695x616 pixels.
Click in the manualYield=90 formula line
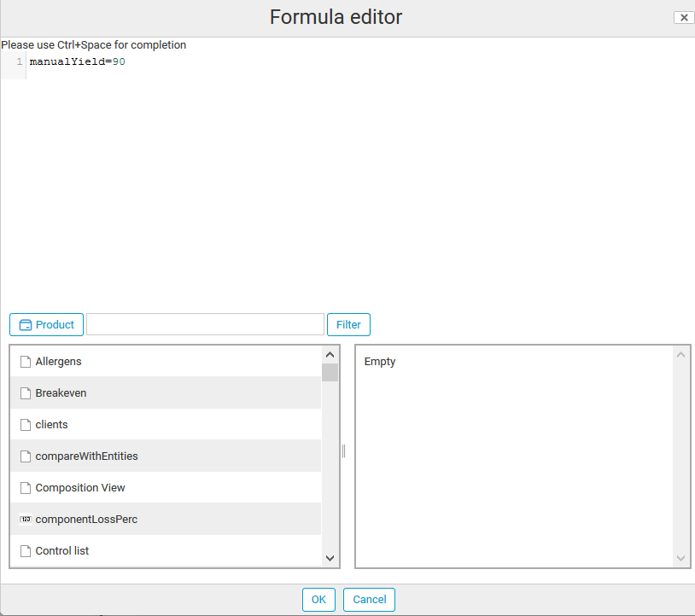point(77,61)
